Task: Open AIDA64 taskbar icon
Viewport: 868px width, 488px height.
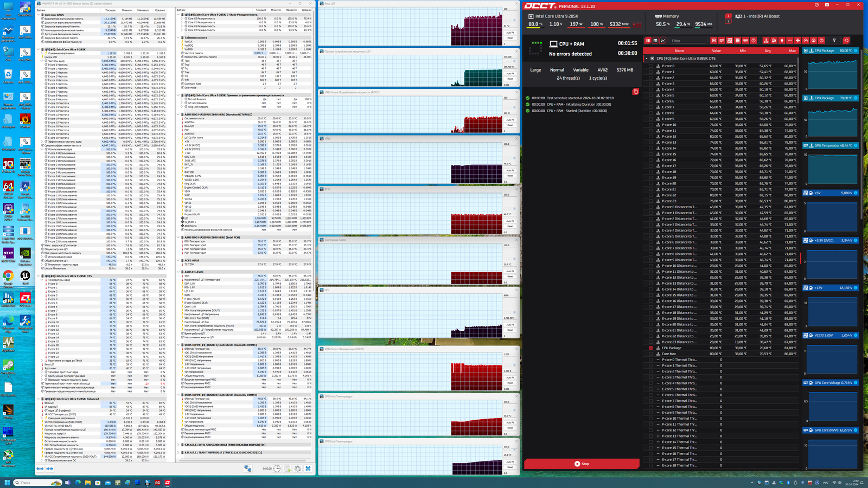Action: click(157, 483)
